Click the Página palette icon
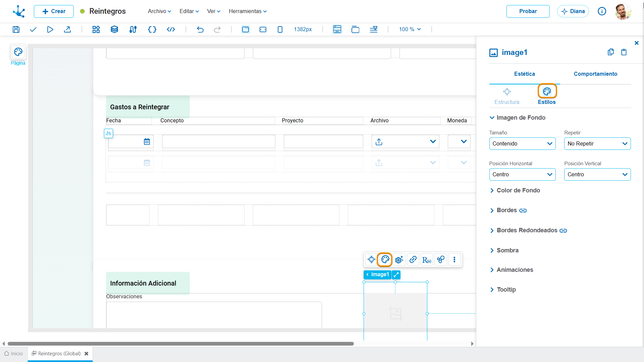The width and height of the screenshot is (644, 362). [18, 52]
